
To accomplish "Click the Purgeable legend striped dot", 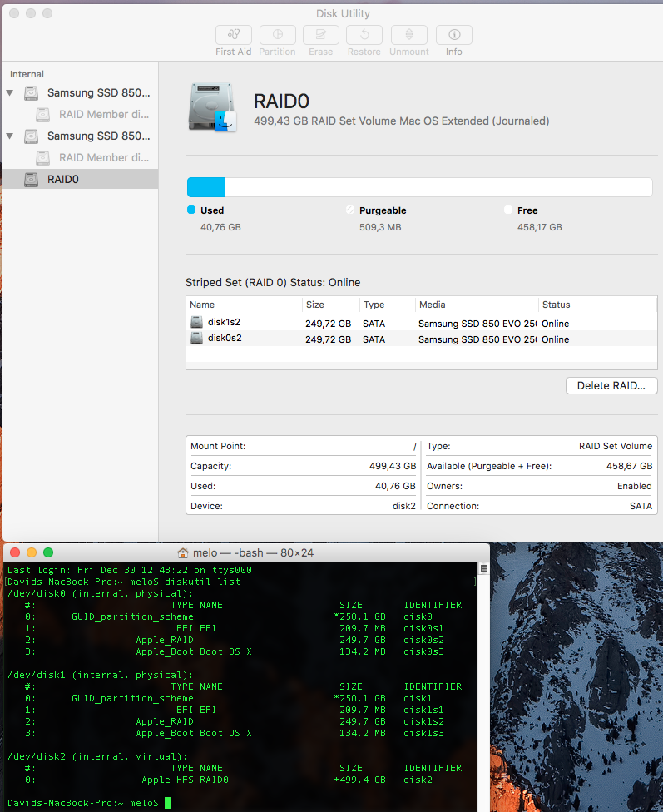I will click(350, 210).
